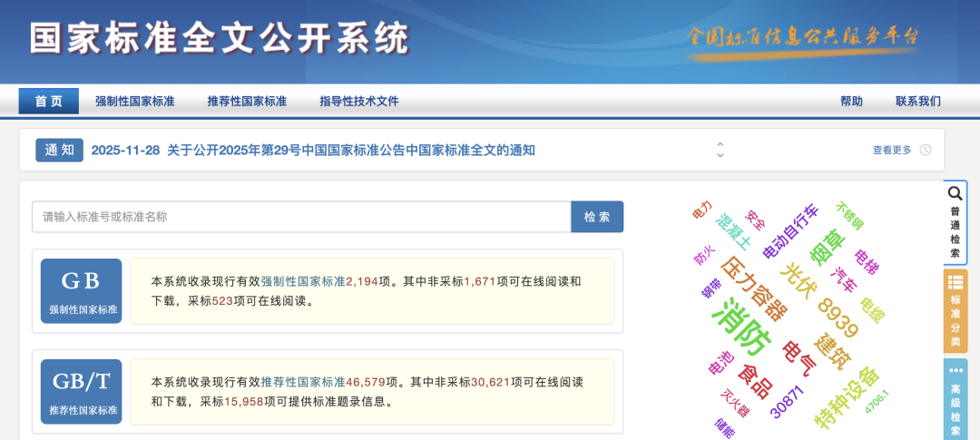Select the 普通检索 side tab
The height and width of the screenshot is (440, 980).
955,222
